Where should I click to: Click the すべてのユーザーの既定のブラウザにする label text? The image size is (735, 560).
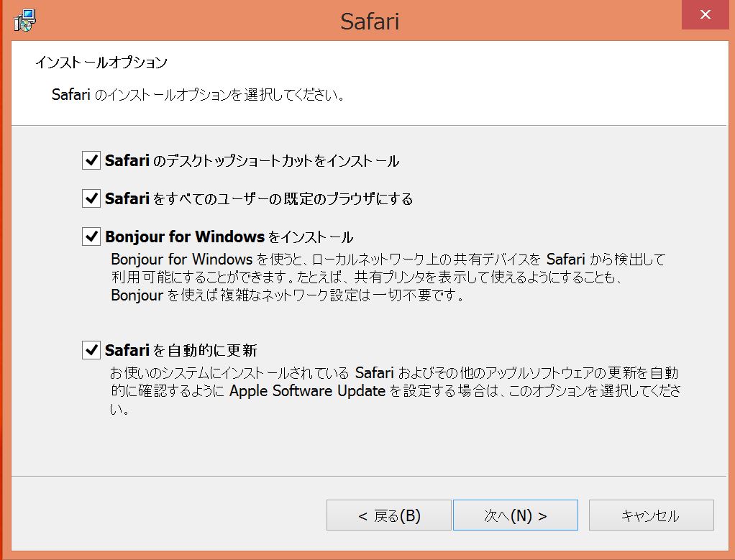[x=283, y=199]
